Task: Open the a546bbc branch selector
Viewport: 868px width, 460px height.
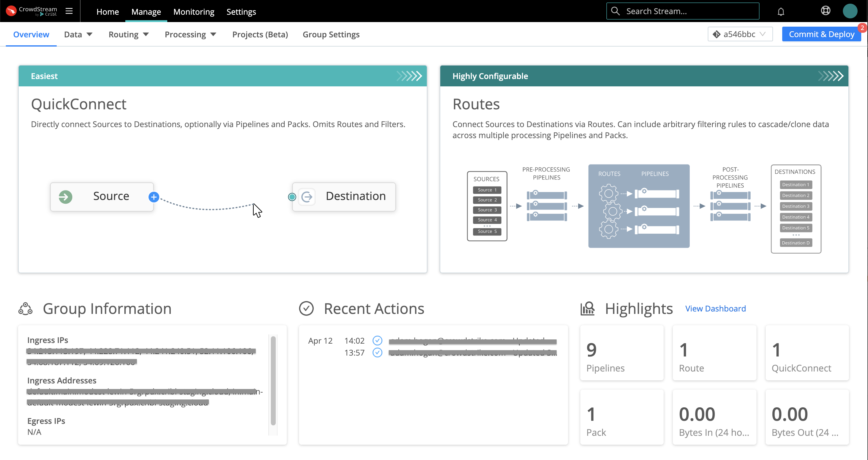Action: [x=740, y=34]
